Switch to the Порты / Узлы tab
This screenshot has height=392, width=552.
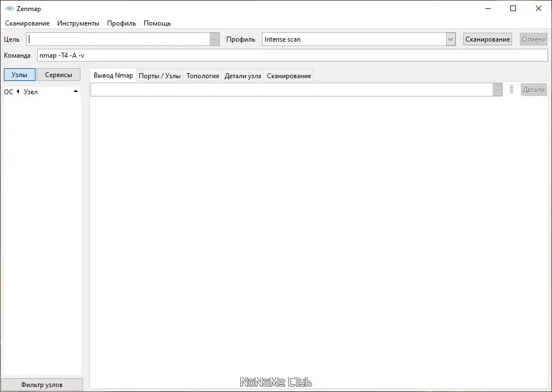(x=159, y=75)
